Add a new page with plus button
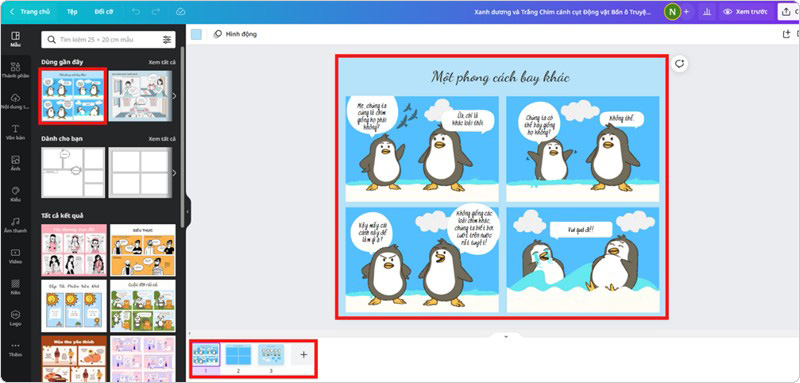The image size is (800, 383). [x=304, y=354]
